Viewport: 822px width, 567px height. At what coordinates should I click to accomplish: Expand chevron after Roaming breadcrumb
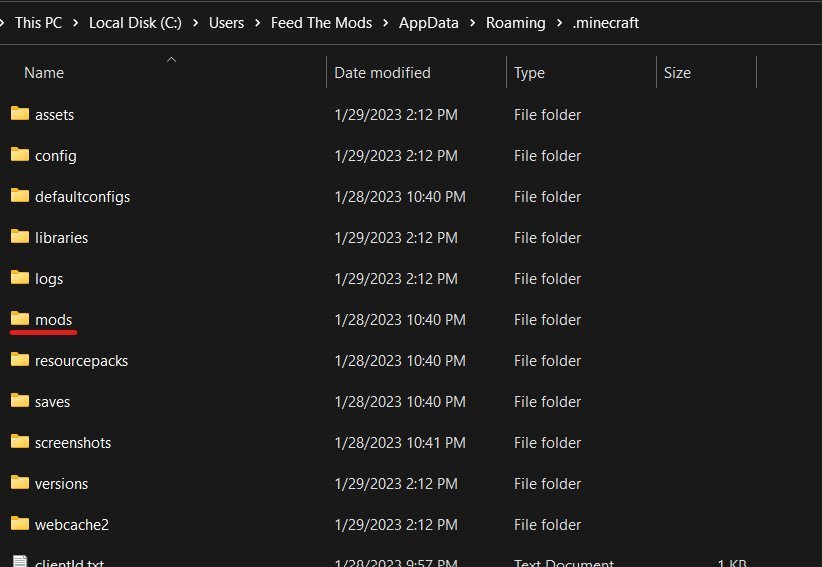tap(559, 23)
